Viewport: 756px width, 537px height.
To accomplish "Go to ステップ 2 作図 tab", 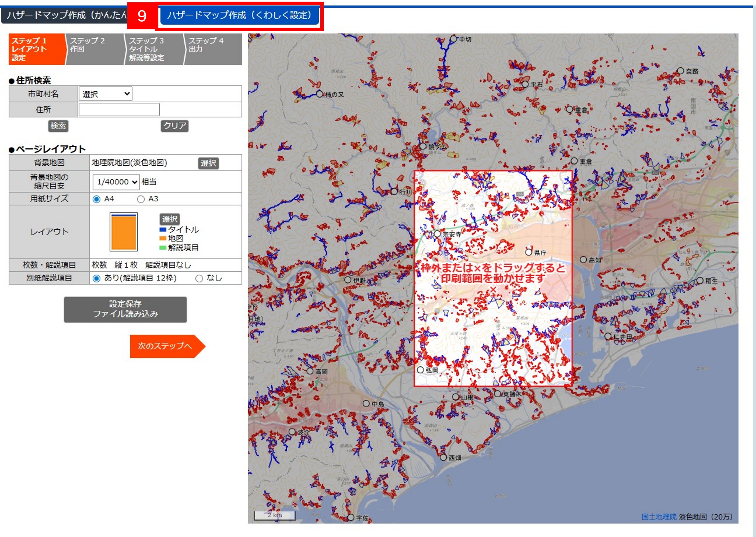I will [x=94, y=49].
